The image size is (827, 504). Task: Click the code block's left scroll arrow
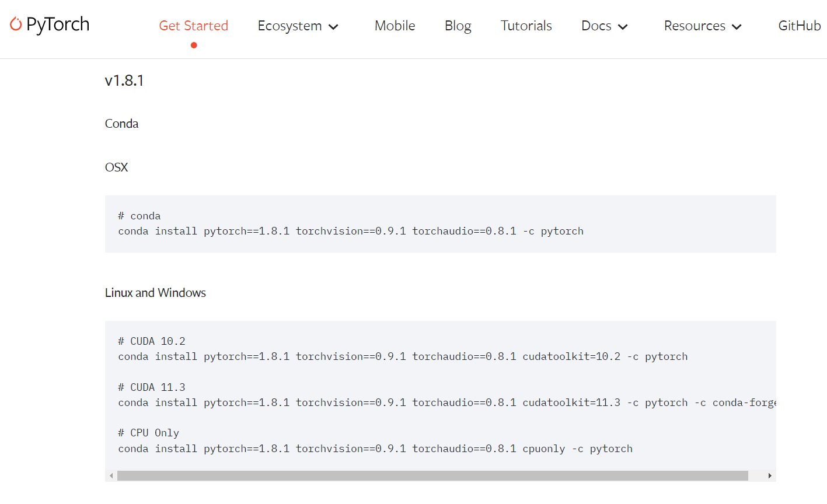(x=111, y=476)
